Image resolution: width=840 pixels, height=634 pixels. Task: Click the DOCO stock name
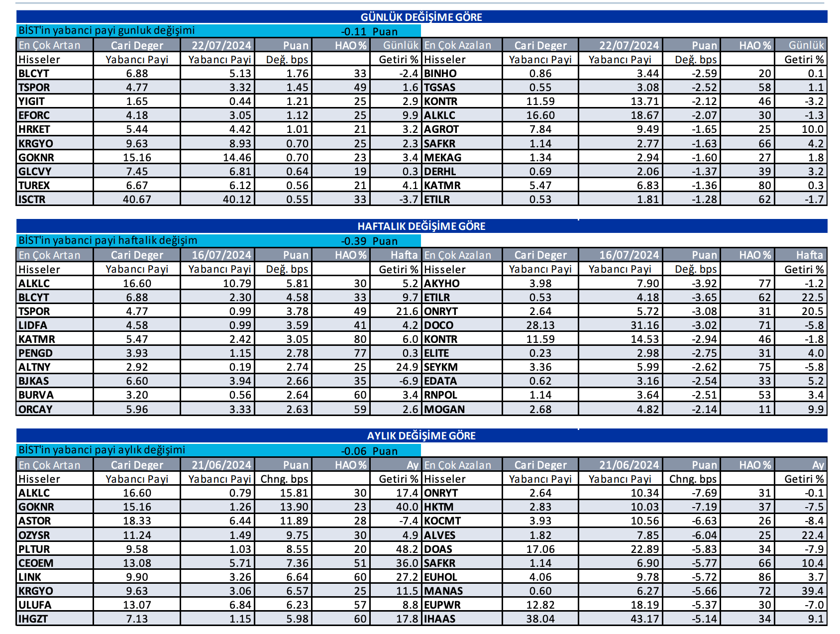(x=439, y=325)
